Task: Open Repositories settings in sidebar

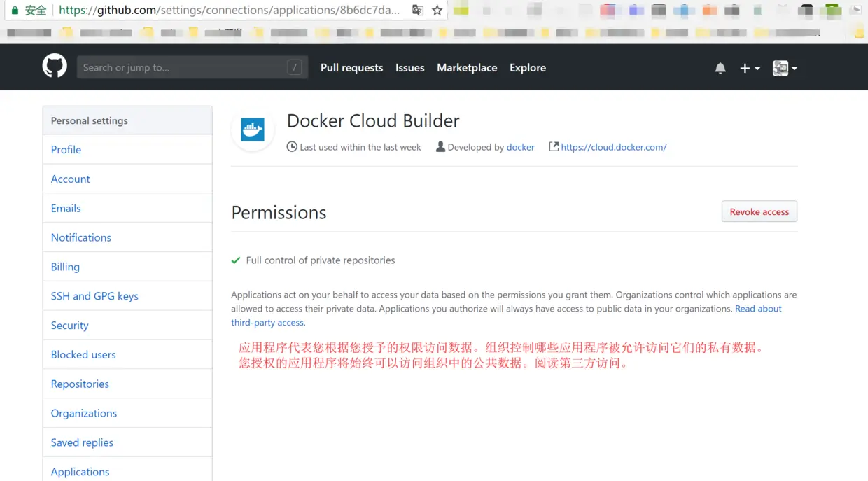Action: pos(127,384)
